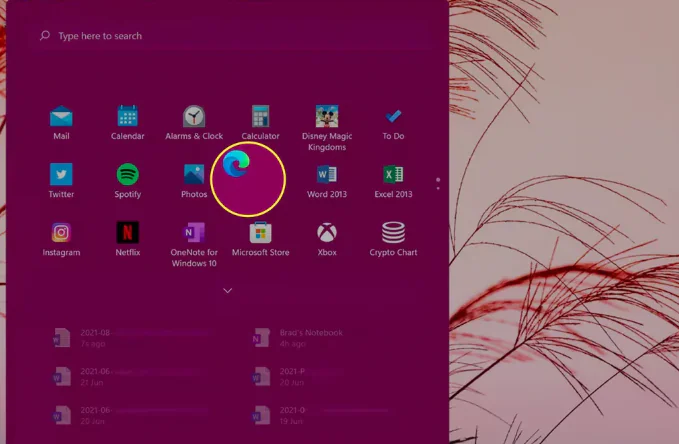Viewport: 679px width, 444px height.
Task: Open the Mail app
Action: click(x=61, y=123)
